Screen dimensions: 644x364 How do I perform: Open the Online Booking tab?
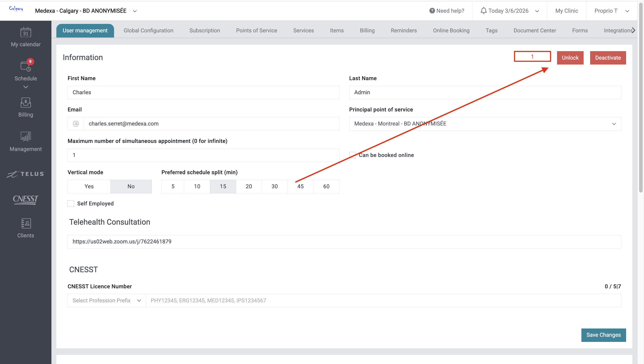[451, 31]
